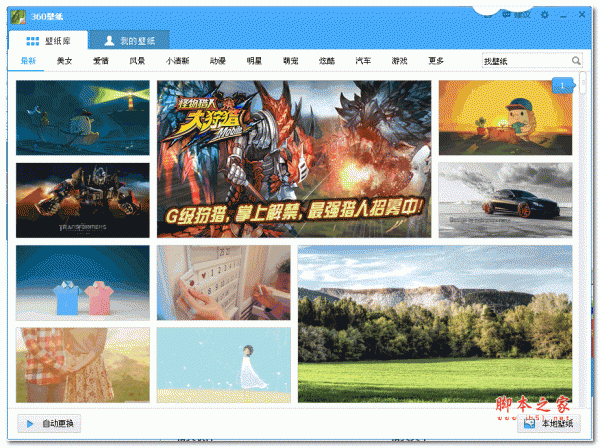Open the blue and pink shirts wallpaper

tap(83, 283)
